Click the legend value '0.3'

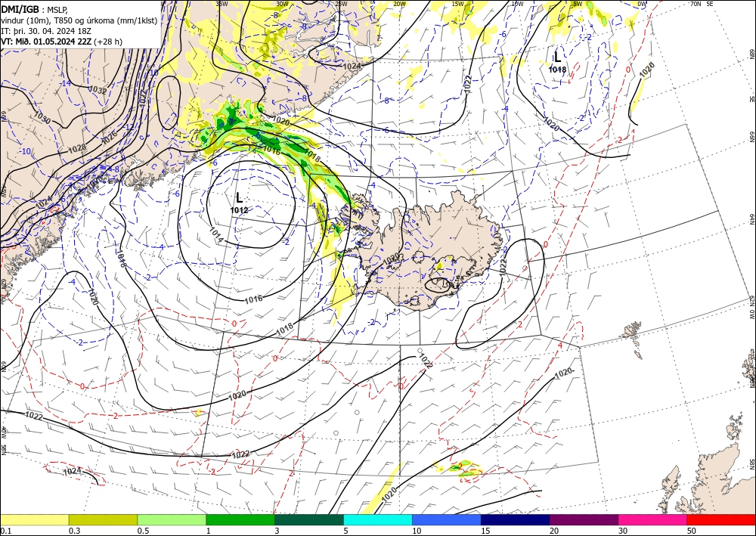(74, 531)
